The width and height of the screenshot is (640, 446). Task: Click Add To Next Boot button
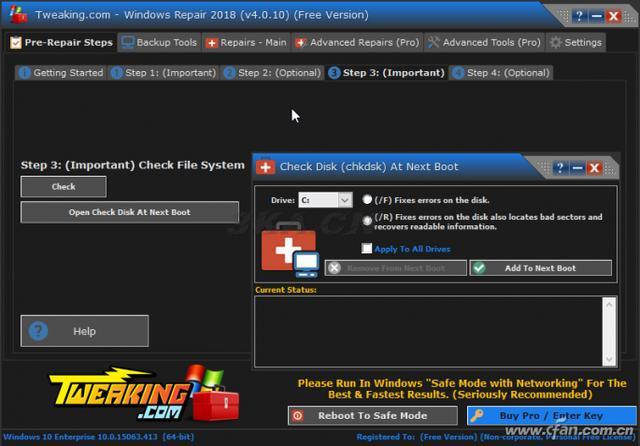pyautogui.click(x=540, y=268)
